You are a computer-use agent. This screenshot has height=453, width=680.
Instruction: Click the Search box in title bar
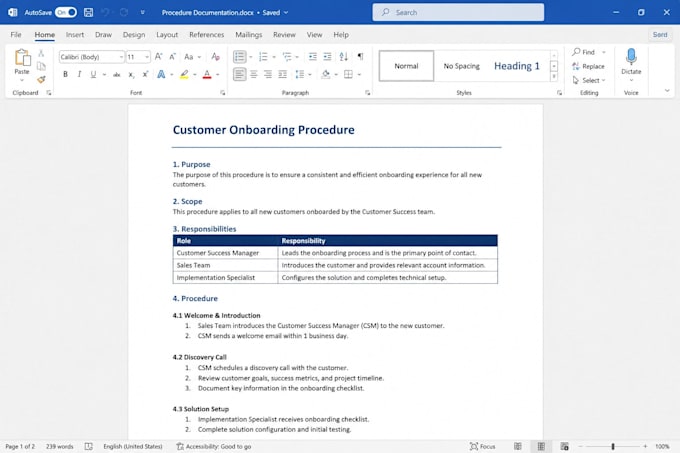click(458, 13)
